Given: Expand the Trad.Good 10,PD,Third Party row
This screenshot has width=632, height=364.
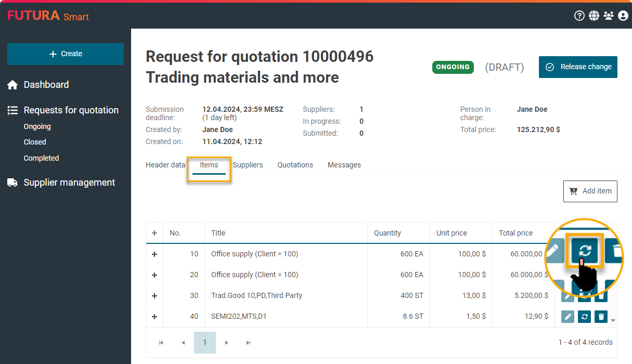Looking at the screenshot, I should [154, 295].
